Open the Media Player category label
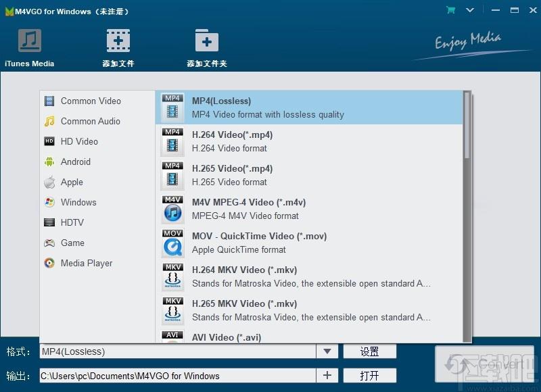The image size is (541, 392). point(87,263)
